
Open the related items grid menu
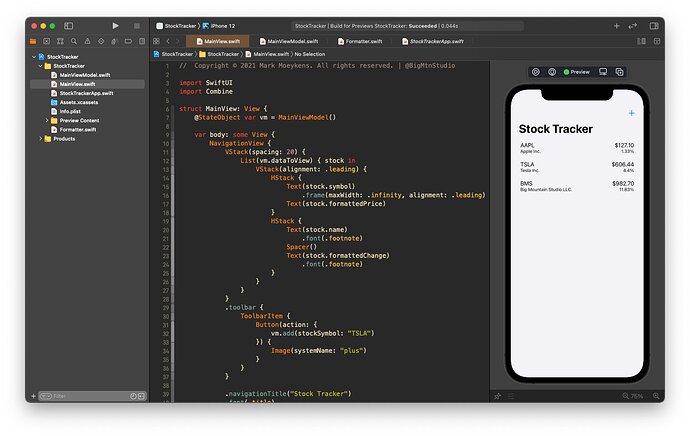[x=156, y=41]
